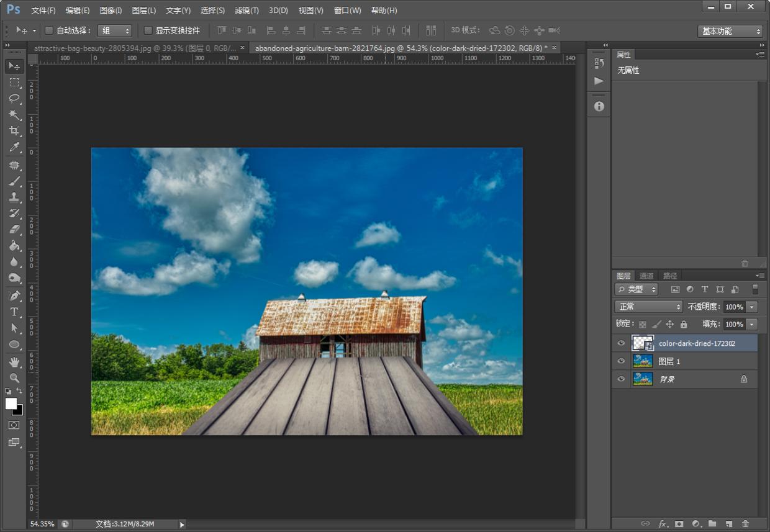Screen dimensions: 770x532
Task: Select the Clone Stamp tool
Action: pyautogui.click(x=14, y=197)
